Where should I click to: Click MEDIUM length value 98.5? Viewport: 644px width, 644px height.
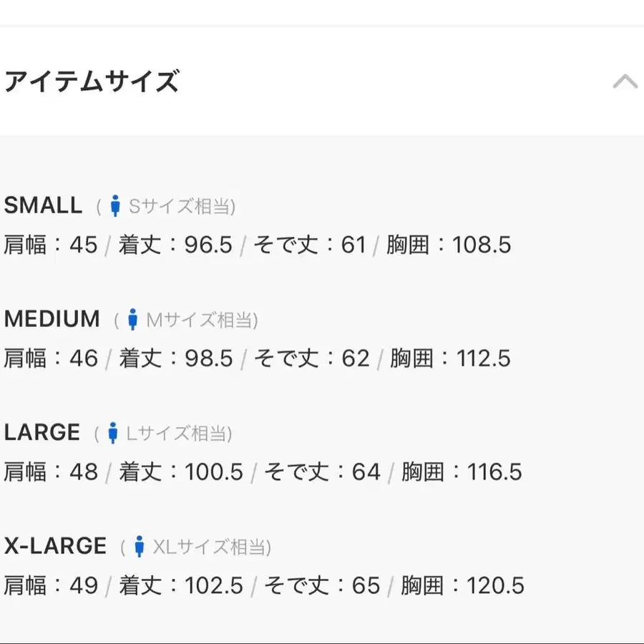[209, 358]
